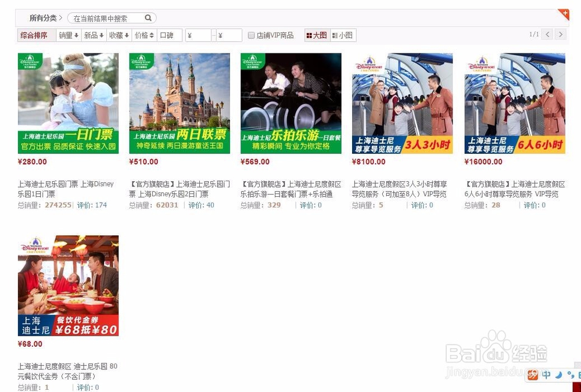581x392 pixels.
Task: Click price ¥68.00
Action: click(x=30, y=344)
